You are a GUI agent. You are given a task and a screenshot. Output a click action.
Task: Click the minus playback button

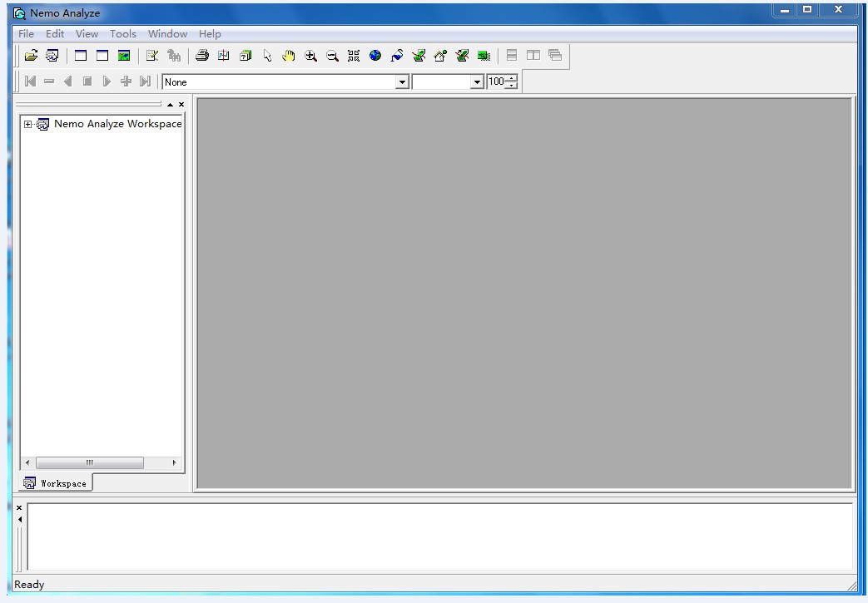click(49, 82)
